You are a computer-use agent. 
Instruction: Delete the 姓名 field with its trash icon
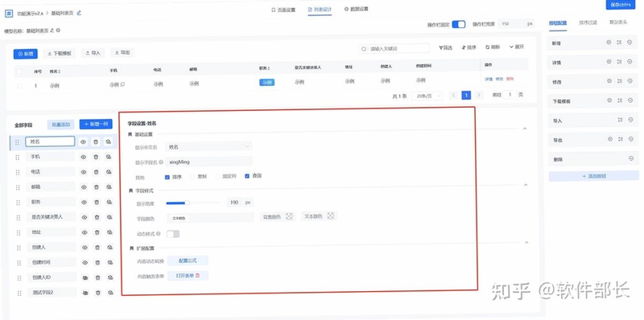96,142
